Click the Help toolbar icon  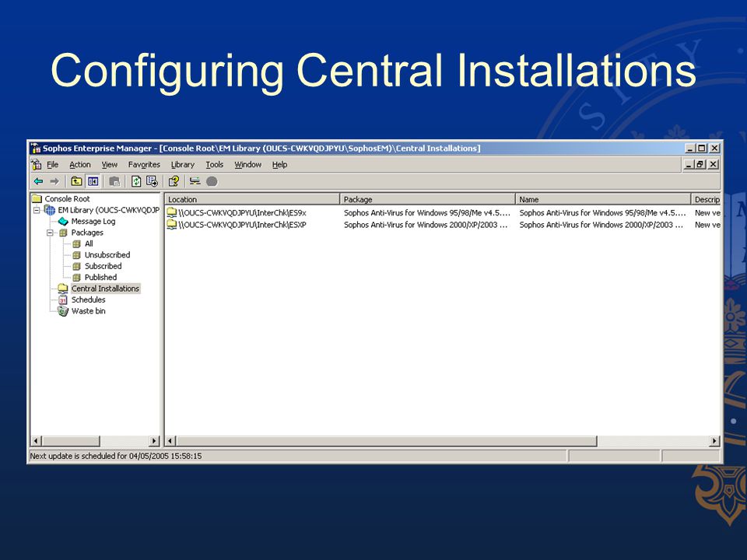(x=174, y=181)
